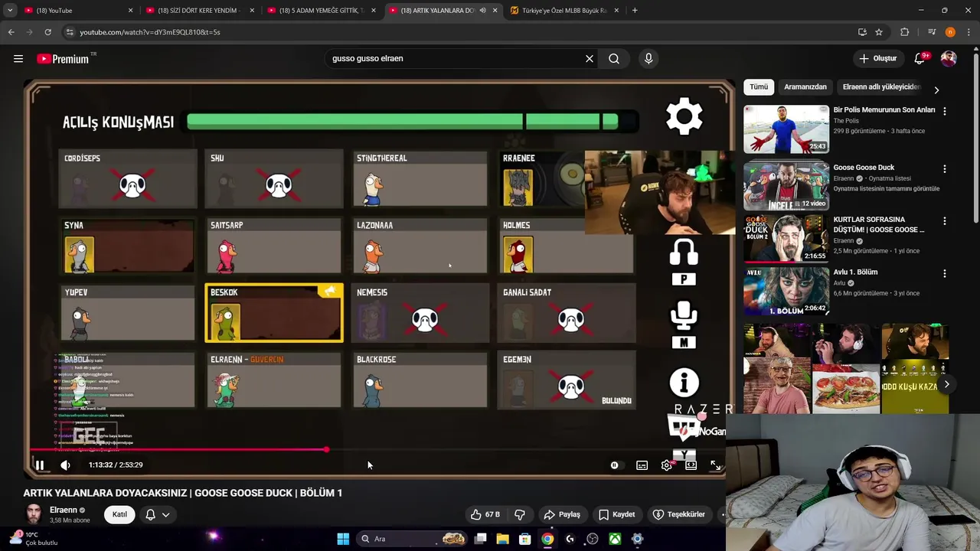Screen dimensions: 980x551
Task: Open the tab search dropdown arrow
Action: 10,11
